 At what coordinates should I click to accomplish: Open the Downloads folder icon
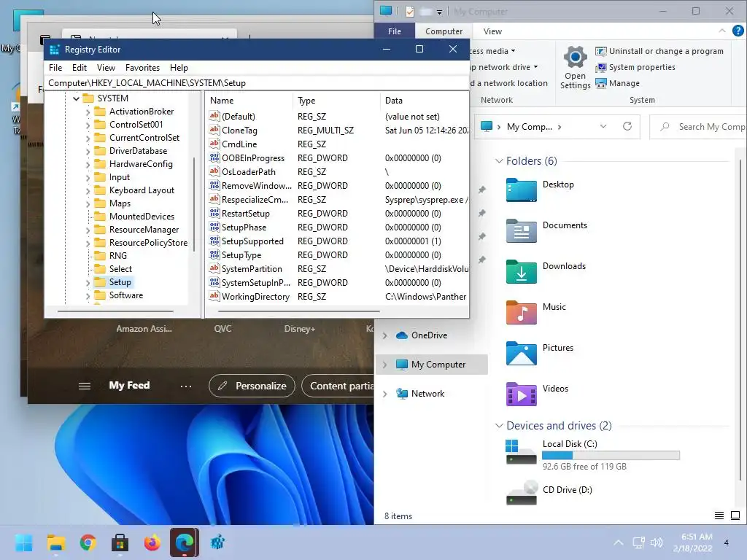521,271
